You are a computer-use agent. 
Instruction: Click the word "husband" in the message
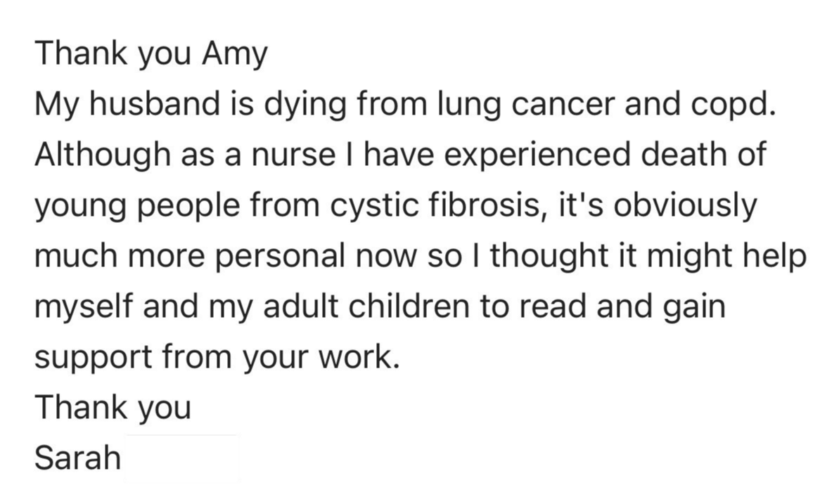(x=153, y=104)
